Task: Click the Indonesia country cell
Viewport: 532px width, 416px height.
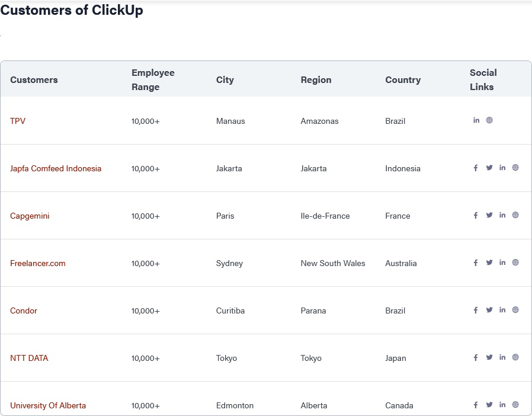Action: point(403,169)
